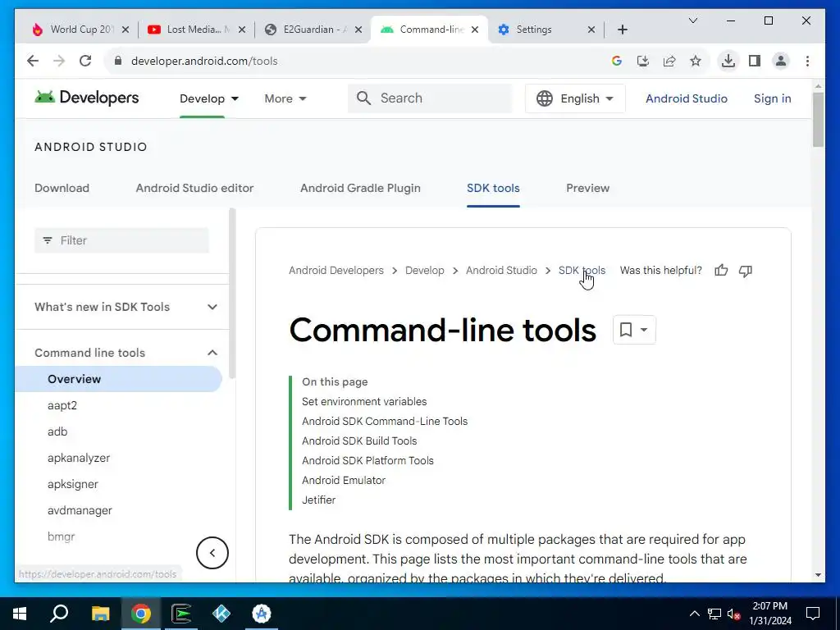Open the Kodi taskbar icon
840x630 pixels.
(x=221, y=614)
